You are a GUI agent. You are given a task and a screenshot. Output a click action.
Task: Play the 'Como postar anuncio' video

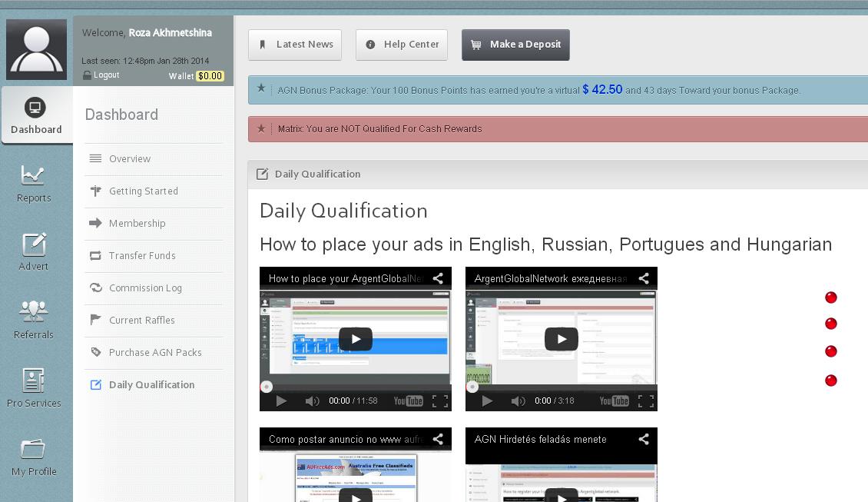pos(356,497)
